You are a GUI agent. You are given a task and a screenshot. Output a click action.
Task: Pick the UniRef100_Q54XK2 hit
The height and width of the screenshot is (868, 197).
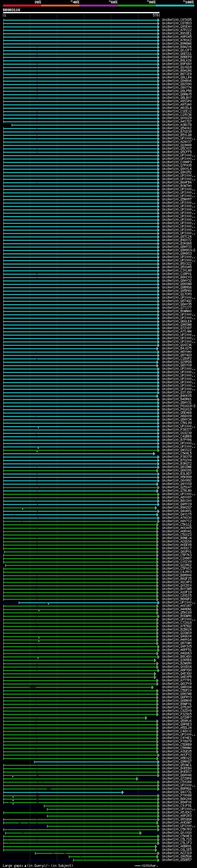177,128
